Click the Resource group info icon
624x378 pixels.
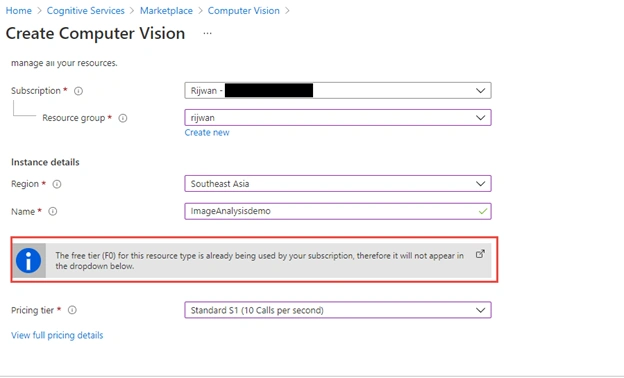[x=123, y=118]
